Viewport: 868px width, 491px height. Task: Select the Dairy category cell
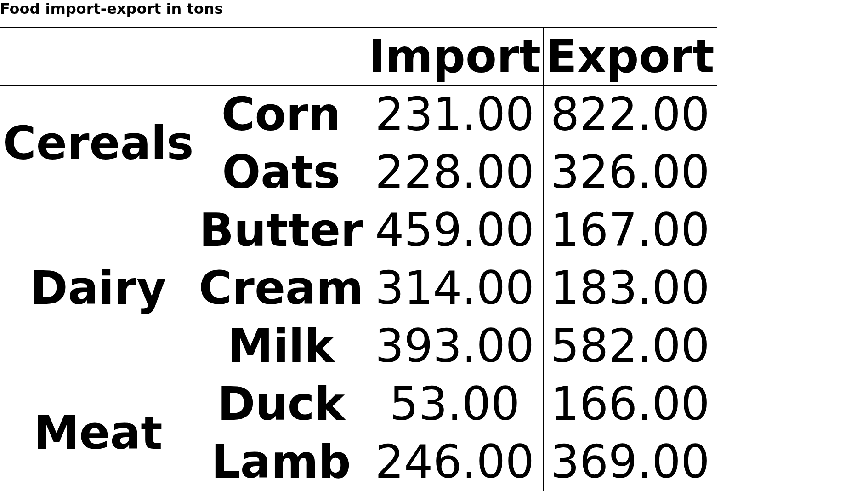98,288
